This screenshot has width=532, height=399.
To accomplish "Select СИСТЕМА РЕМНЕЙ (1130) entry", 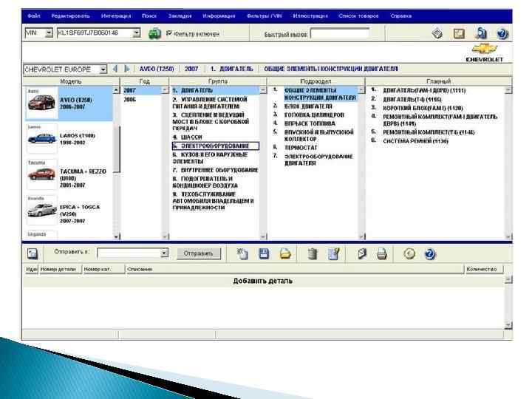I will coord(415,141).
